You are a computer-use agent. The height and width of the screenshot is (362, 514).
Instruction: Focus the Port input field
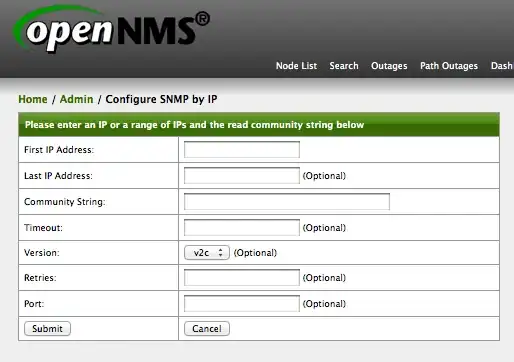[x=242, y=304]
